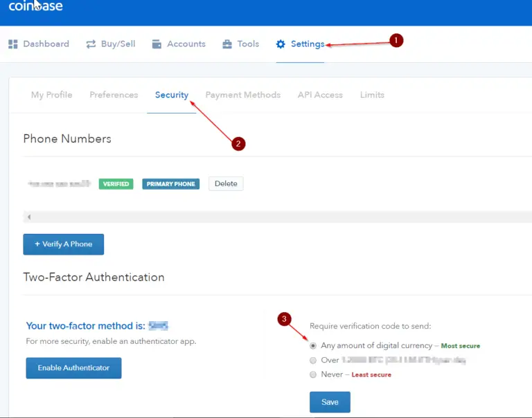Image resolution: width=532 pixels, height=418 pixels.
Task: Click Enable Authenticator button
Action: 73,368
